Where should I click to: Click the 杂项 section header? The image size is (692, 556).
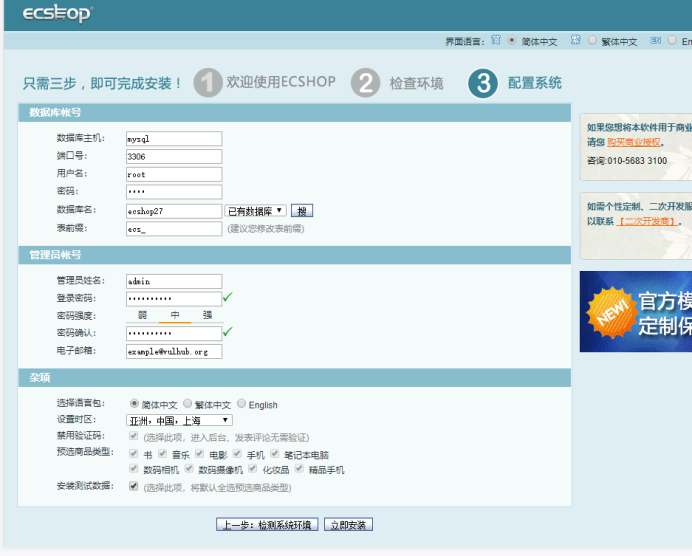click(x=295, y=378)
